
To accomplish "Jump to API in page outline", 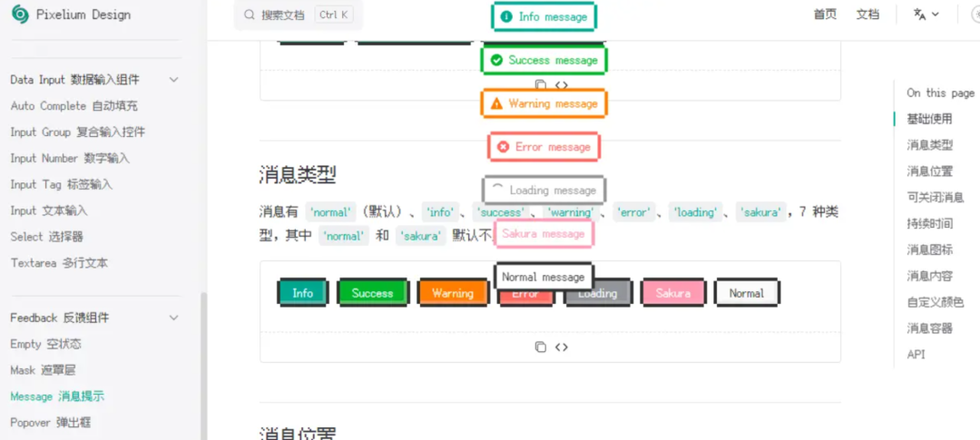I will tap(916, 355).
